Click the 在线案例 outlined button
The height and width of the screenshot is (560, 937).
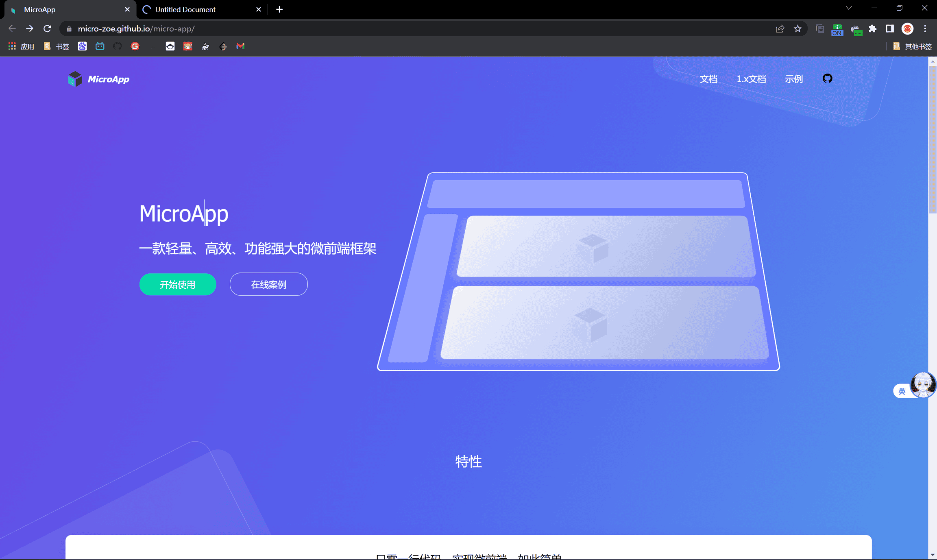pos(268,284)
